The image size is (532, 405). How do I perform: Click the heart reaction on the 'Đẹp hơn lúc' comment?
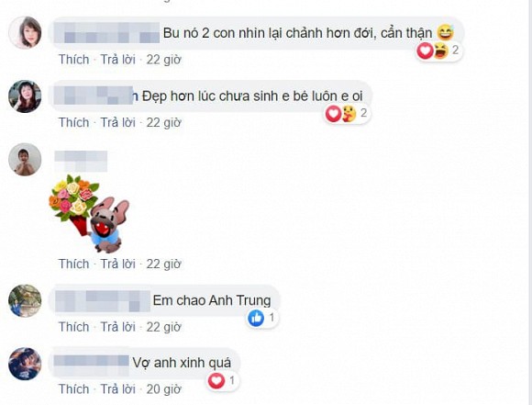333,114
